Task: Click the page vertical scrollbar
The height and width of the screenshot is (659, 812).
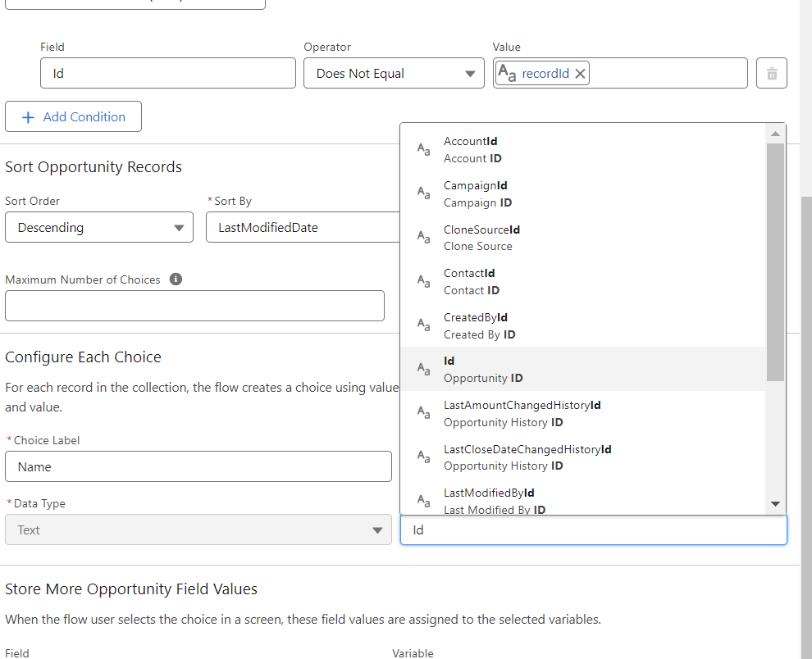Action: [805, 428]
